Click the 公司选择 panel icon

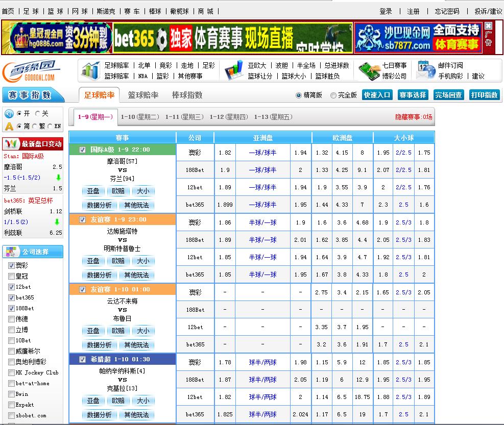[x=11, y=252]
